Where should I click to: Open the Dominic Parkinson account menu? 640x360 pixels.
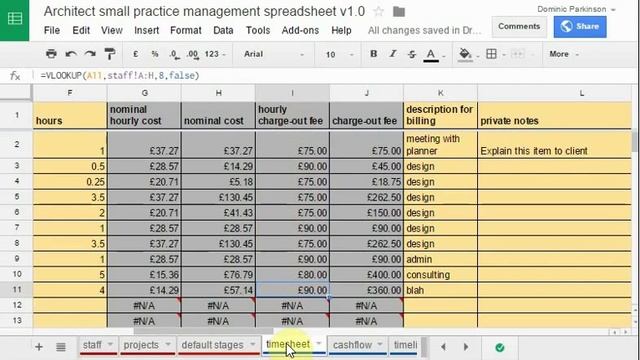pyautogui.click(x=576, y=9)
